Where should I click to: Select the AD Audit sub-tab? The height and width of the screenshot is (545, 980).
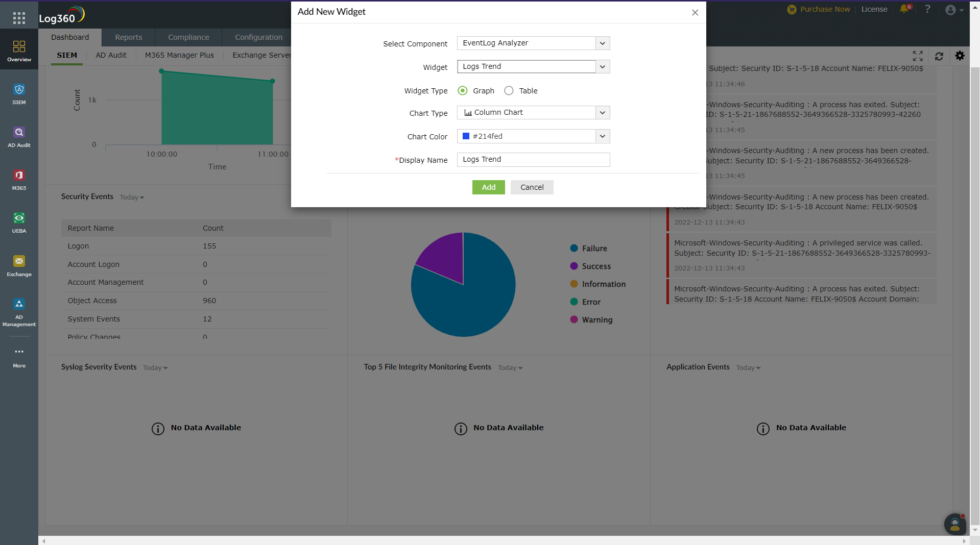(x=111, y=55)
